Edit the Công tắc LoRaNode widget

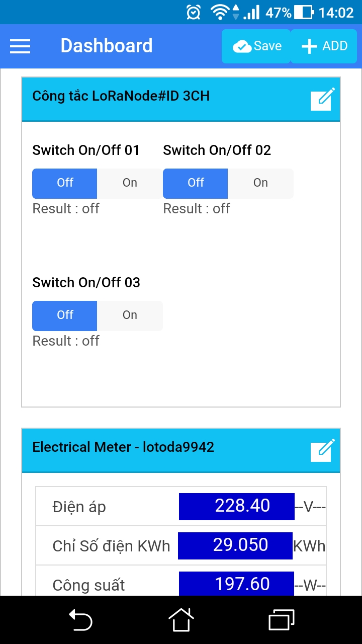pos(322,99)
